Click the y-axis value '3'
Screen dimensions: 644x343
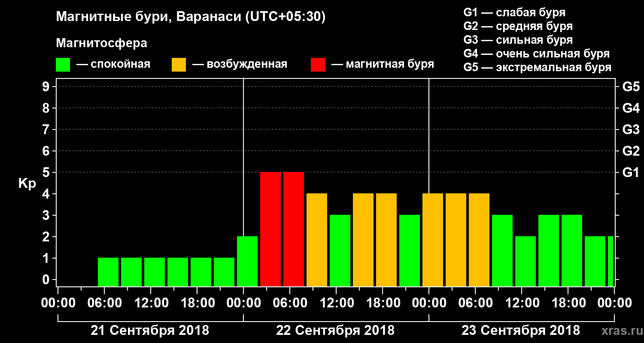[47, 215]
